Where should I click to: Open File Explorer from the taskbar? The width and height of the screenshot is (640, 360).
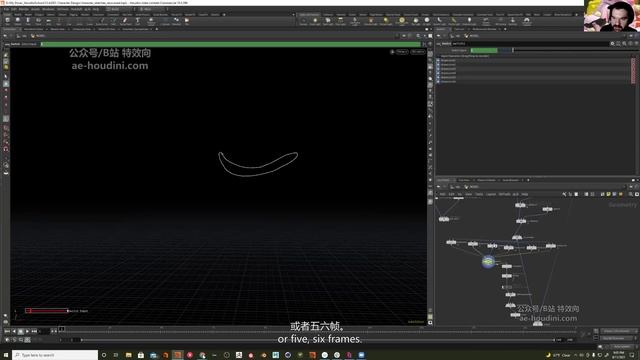coord(129,355)
